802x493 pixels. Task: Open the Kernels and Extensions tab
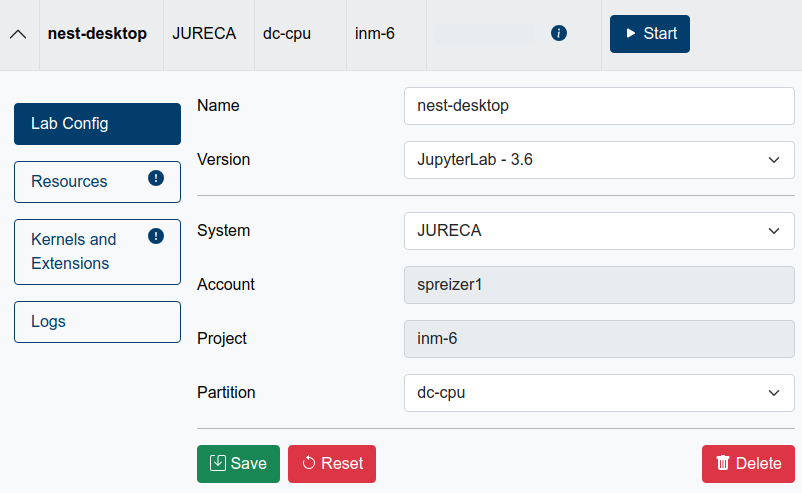pos(97,252)
